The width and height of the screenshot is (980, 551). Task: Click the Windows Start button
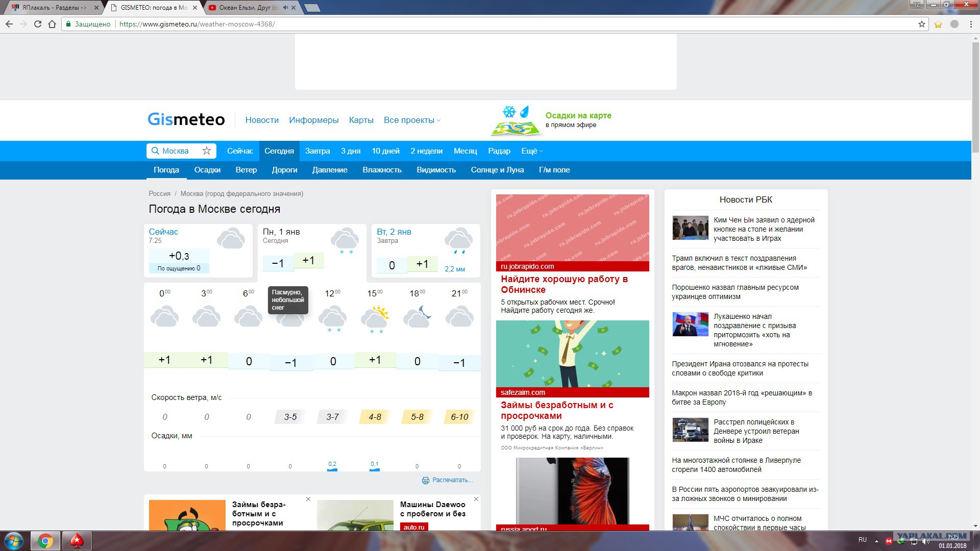(x=14, y=541)
